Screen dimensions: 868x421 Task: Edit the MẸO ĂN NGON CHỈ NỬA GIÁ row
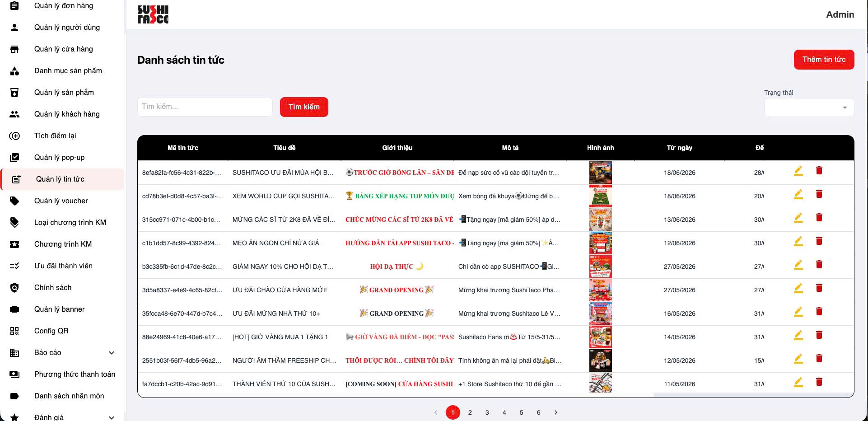798,241
